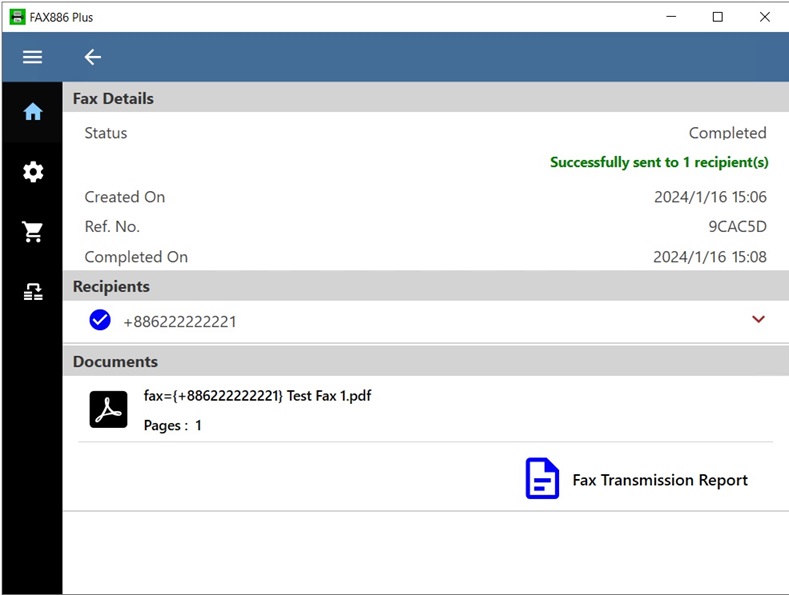Click the green successfully sent message
Screen dimensions: 789x595
coord(659,162)
